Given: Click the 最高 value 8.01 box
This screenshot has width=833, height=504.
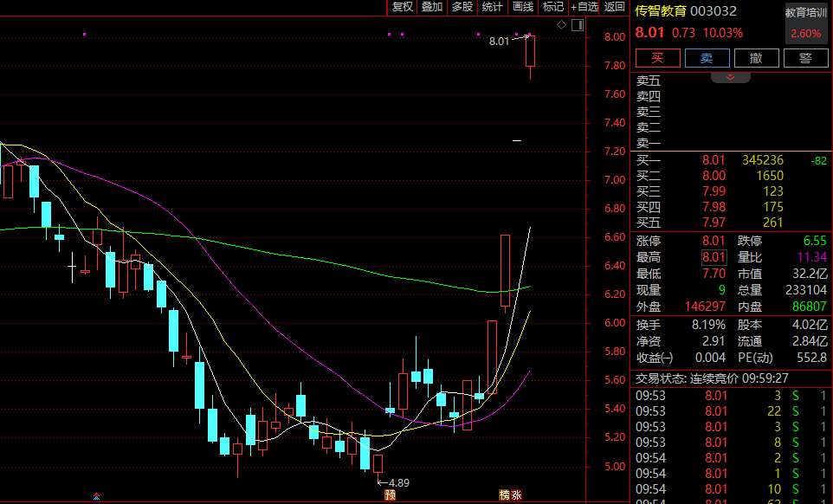Looking at the screenshot, I should pyautogui.click(x=714, y=257).
